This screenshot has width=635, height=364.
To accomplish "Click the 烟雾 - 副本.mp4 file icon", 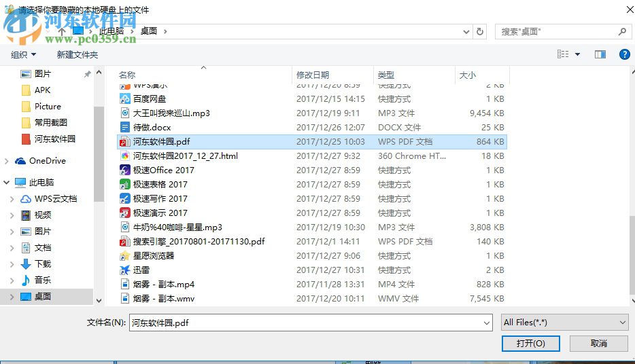I will click(124, 284).
